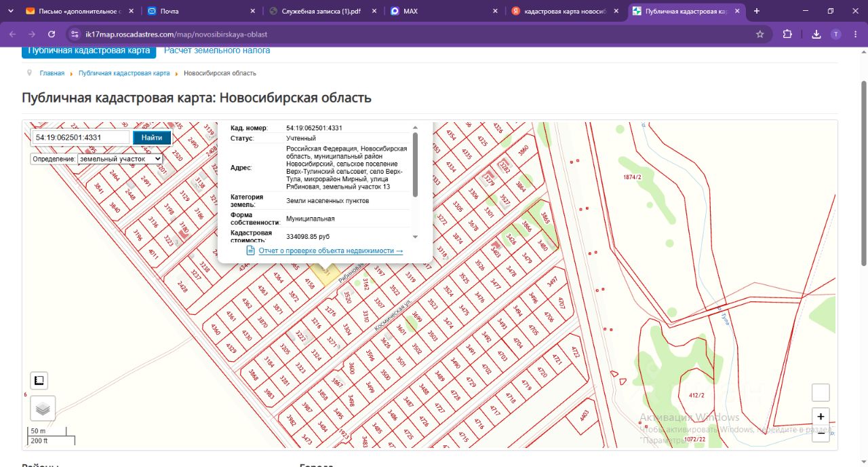Open the tab search chevron
The height and width of the screenshot is (467, 868).
click(x=10, y=11)
